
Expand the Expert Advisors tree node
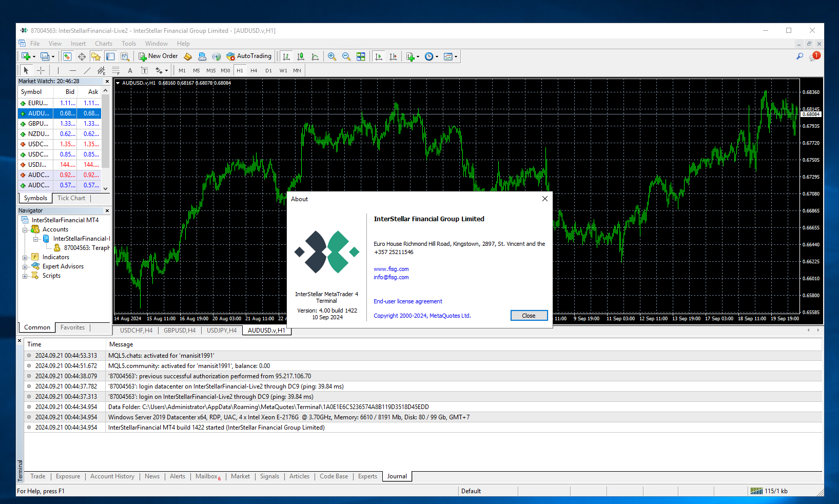[25, 267]
